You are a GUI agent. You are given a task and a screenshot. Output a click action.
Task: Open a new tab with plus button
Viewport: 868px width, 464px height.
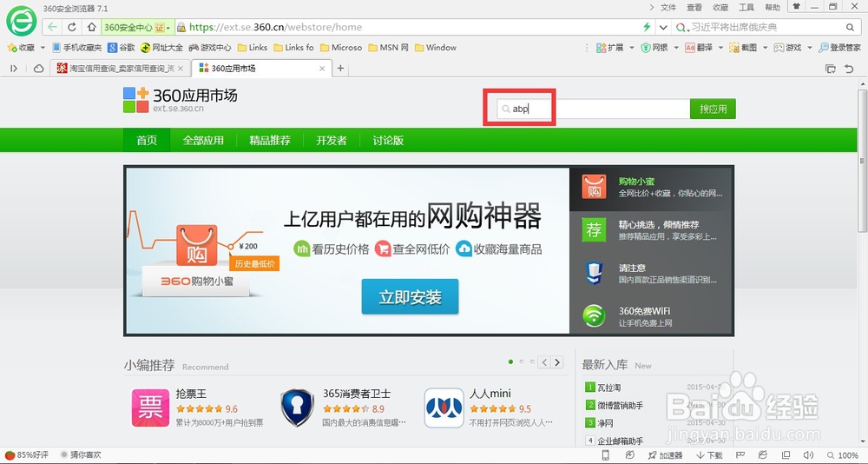[340, 68]
